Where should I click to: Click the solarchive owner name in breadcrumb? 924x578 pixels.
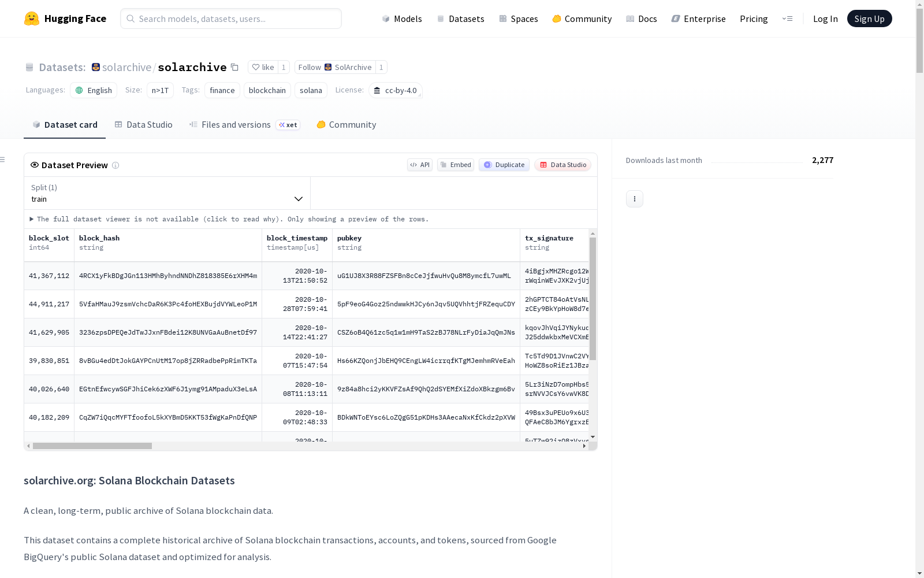point(126,67)
